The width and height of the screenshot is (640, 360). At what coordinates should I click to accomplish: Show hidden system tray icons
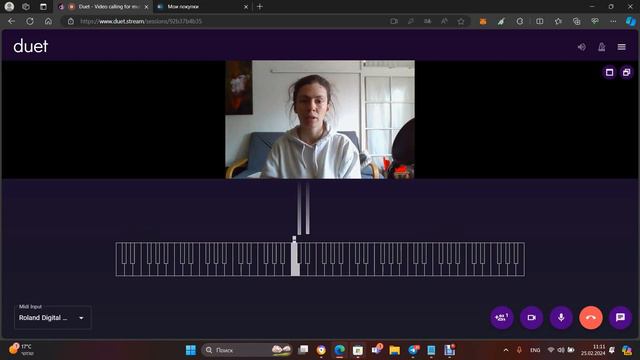click(506, 350)
